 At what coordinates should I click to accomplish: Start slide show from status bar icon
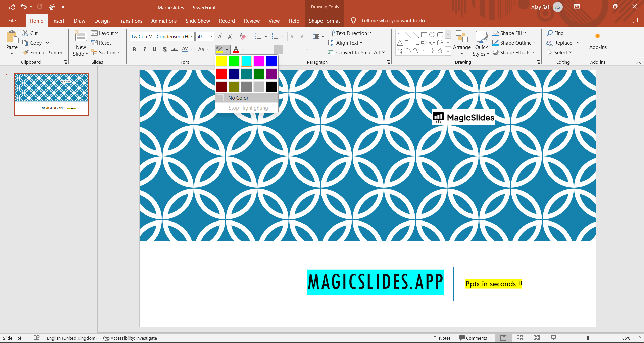coord(553,338)
